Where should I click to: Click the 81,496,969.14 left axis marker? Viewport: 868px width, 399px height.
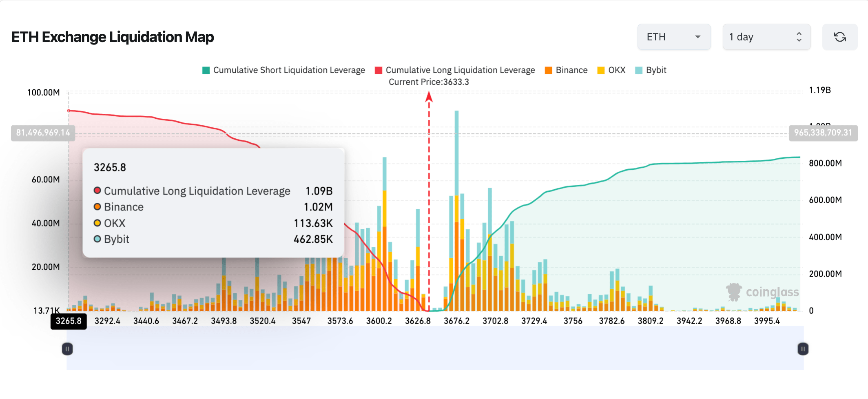tap(43, 133)
